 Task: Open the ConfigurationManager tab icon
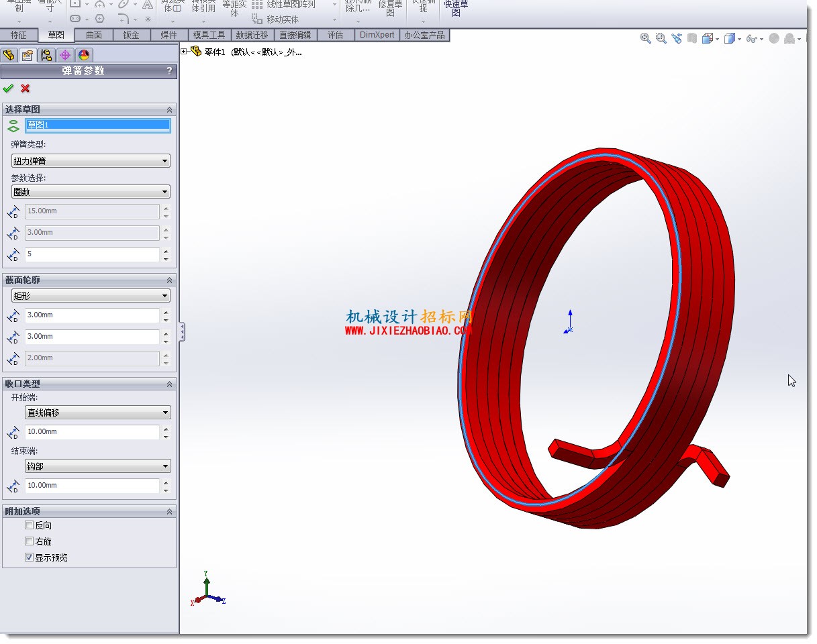46,55
